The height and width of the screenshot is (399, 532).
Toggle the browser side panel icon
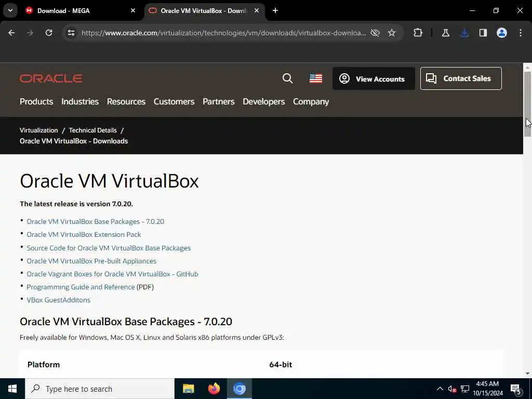[x=483, y=33]
